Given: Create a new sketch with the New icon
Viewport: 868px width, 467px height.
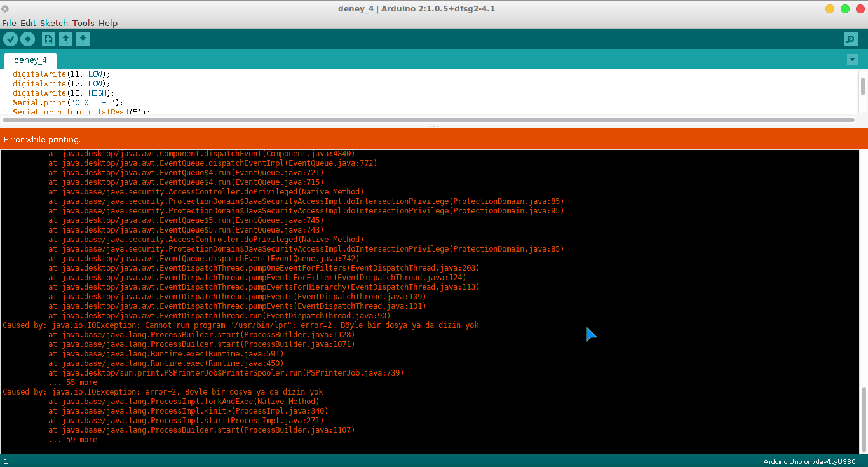Looking at the screenshot, I should click(x=48, y=39).
